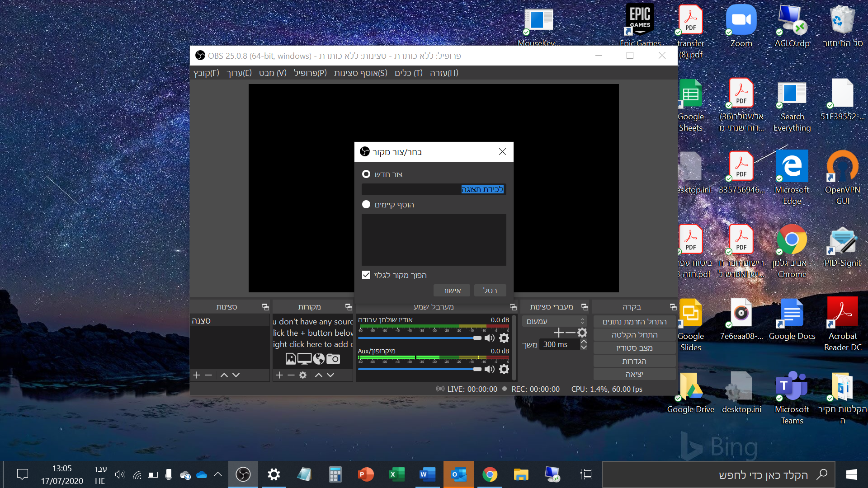The image size is (868, 488).
Task: Select Microsoft Edge desktop icon
Action: (x=792, y=178)
